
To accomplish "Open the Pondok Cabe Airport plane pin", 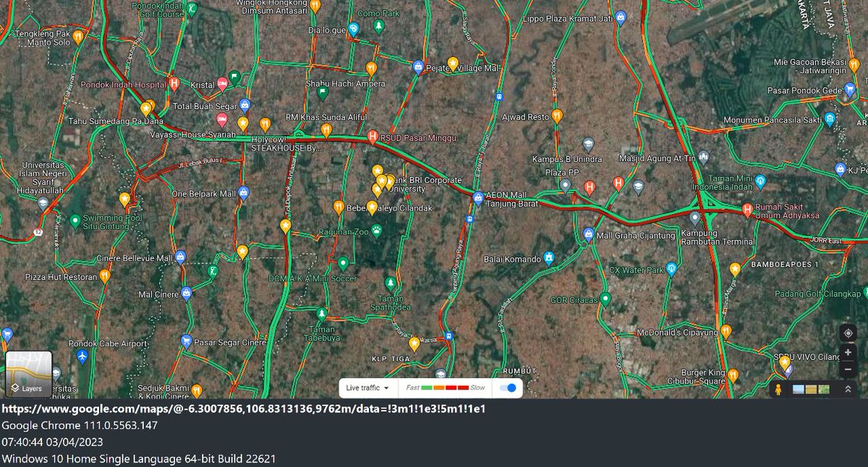I will pyautogui.click(x=82, y=357).
